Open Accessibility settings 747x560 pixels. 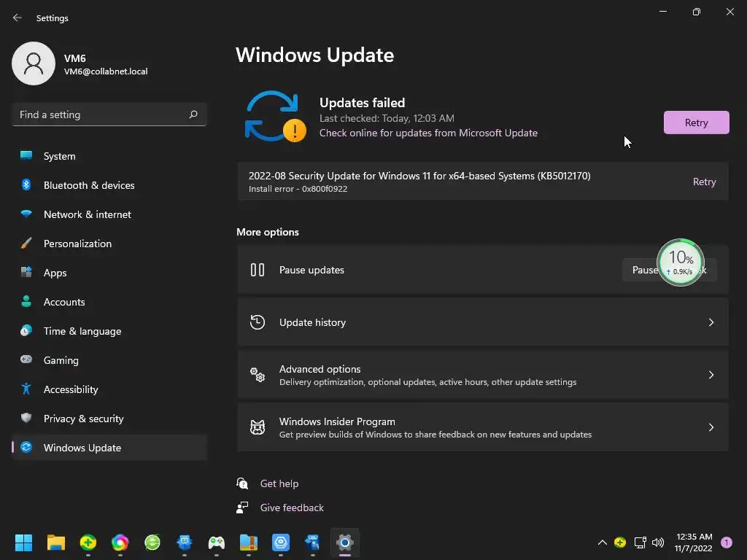pos(109,389)
